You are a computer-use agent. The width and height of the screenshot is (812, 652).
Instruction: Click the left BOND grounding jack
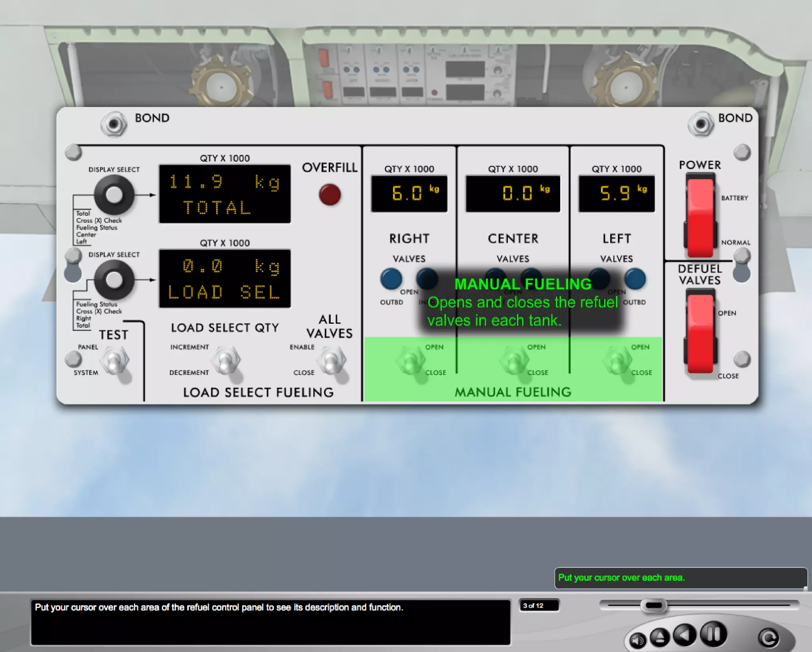tap(114, 124)
